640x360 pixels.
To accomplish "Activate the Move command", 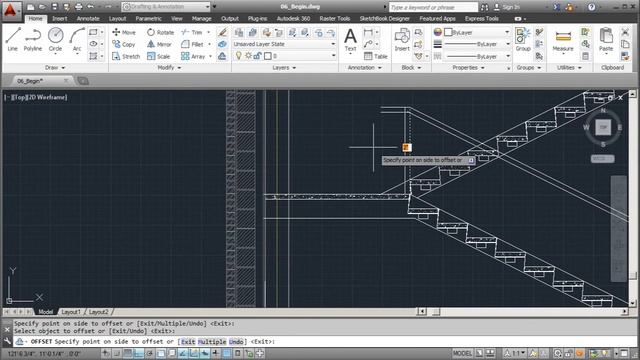I will [124, 32].
